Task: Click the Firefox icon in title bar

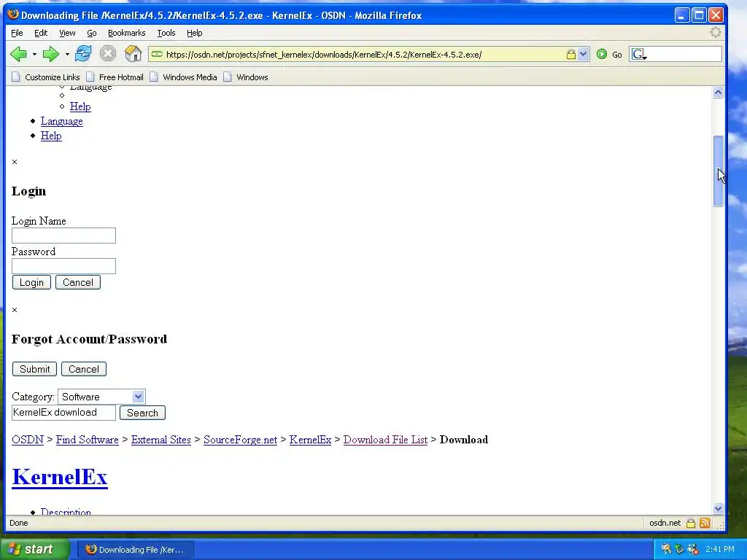Action: pyautogui.click(x=13, y=15)
